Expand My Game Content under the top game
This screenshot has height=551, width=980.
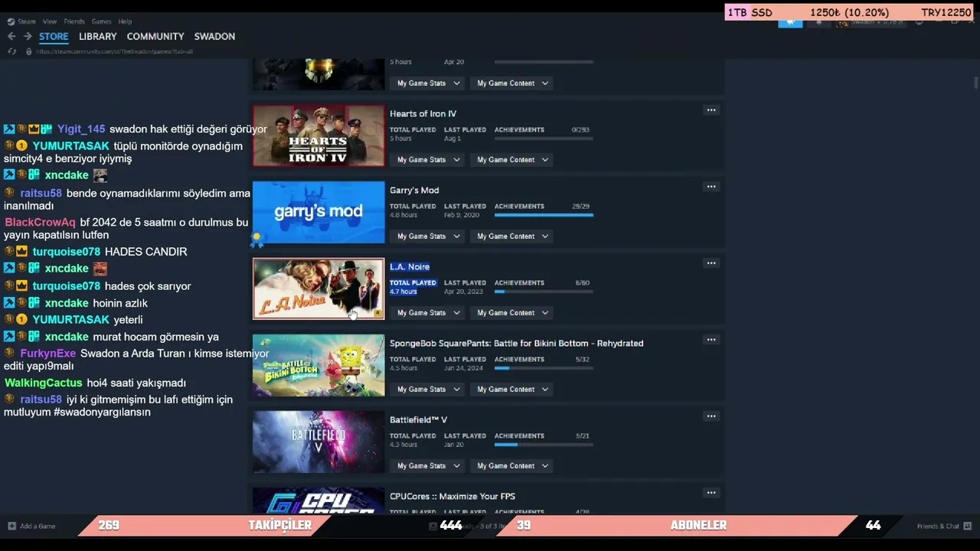pos(512,83)
